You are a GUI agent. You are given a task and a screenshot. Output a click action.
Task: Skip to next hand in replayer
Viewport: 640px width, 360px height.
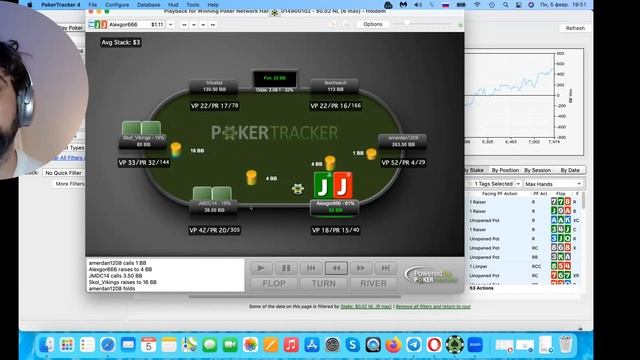click(386, 268)
